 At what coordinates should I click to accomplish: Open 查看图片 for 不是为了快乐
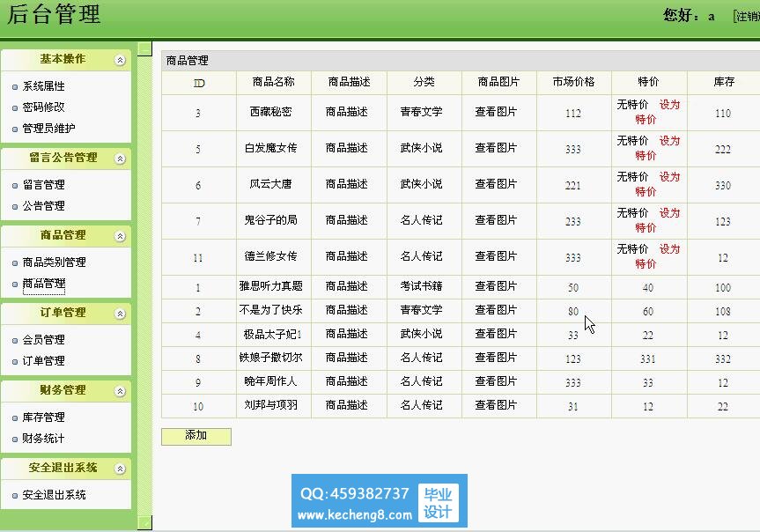[x=496, y=310]
